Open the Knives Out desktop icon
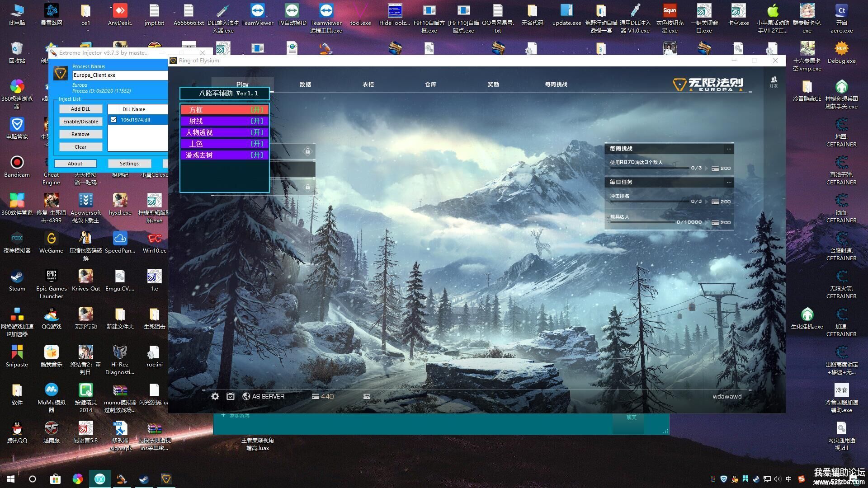Viewport: 868px width, 488px height. point(85,280)
